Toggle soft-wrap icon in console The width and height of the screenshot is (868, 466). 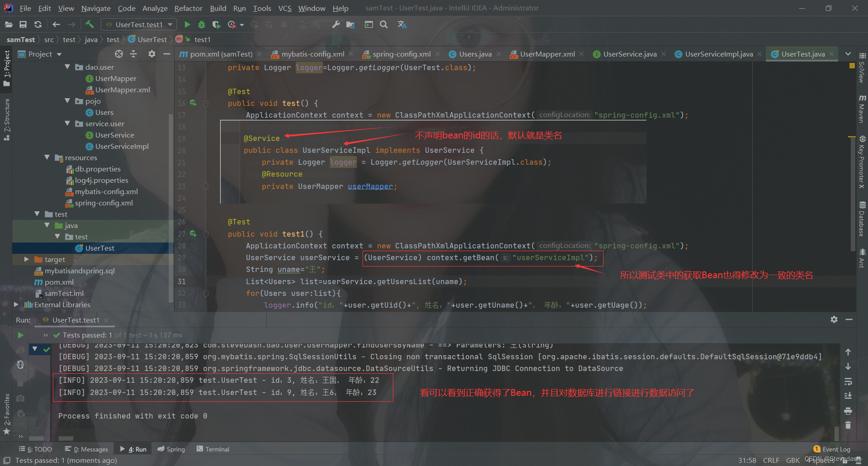coord(848,381)
